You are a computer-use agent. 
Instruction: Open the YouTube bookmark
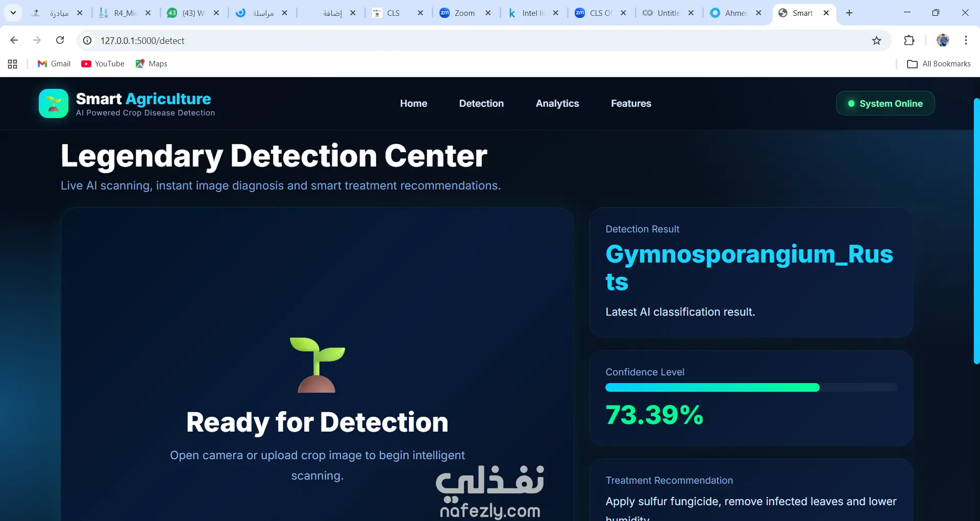(x=103, y=64)
